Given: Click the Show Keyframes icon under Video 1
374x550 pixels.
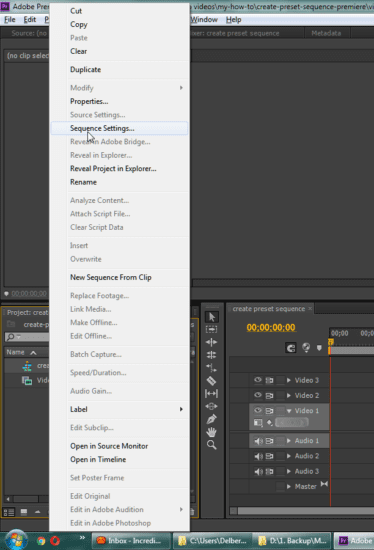Looking at the screenshot, I should tap(269, 423).
